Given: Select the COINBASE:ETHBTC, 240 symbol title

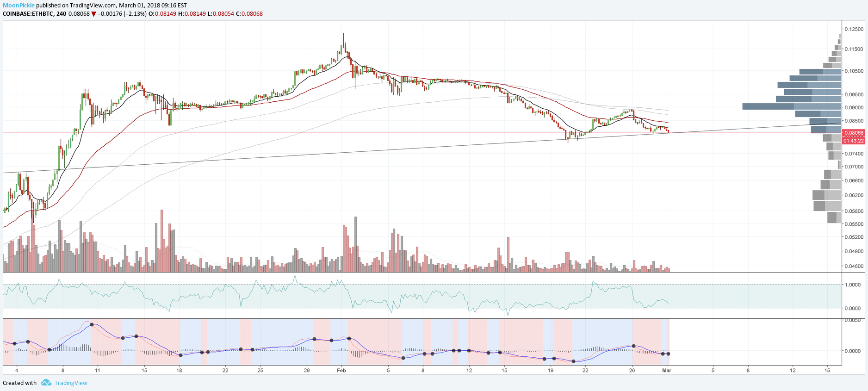Looking at the screenshot, I should pos(34,14).
